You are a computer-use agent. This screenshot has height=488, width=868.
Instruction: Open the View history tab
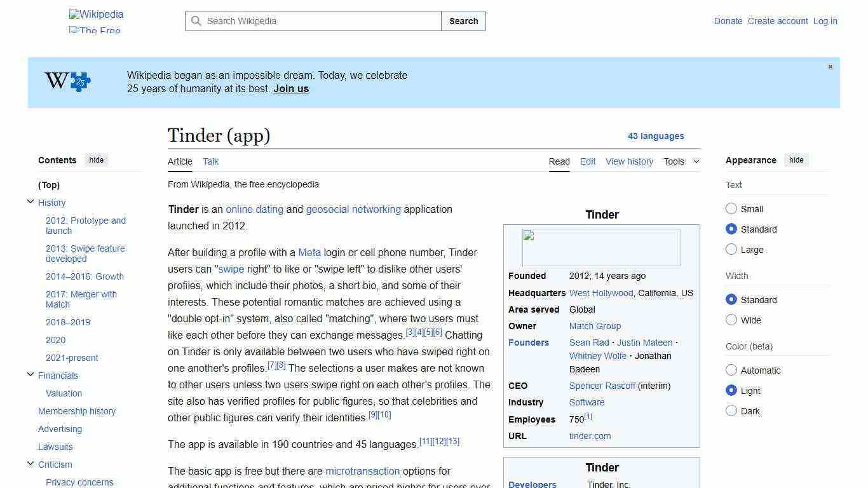pyautogui.click(x=629, y=161)
